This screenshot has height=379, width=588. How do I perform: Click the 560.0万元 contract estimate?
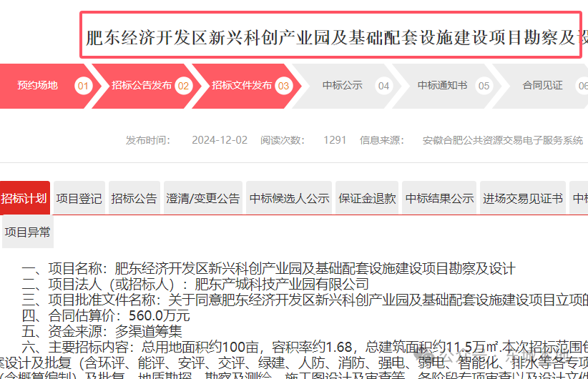tap(160, 315)
